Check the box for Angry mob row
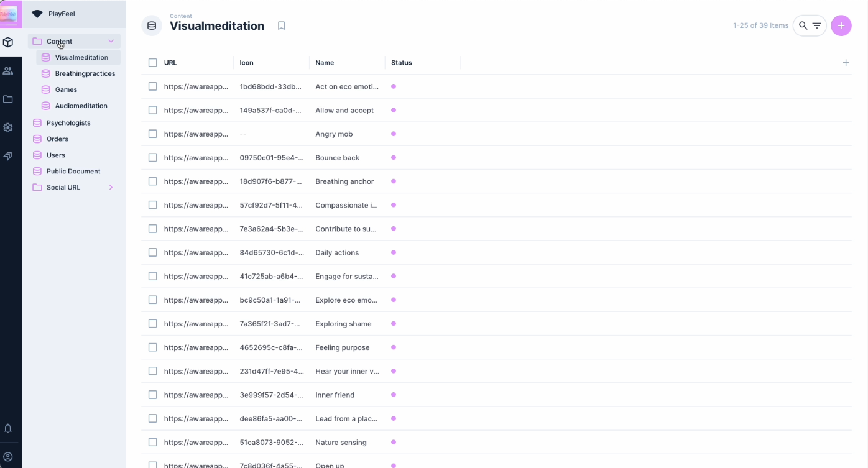Image resolution: width=868 pixels, height=468 pixels. point(153,134)
